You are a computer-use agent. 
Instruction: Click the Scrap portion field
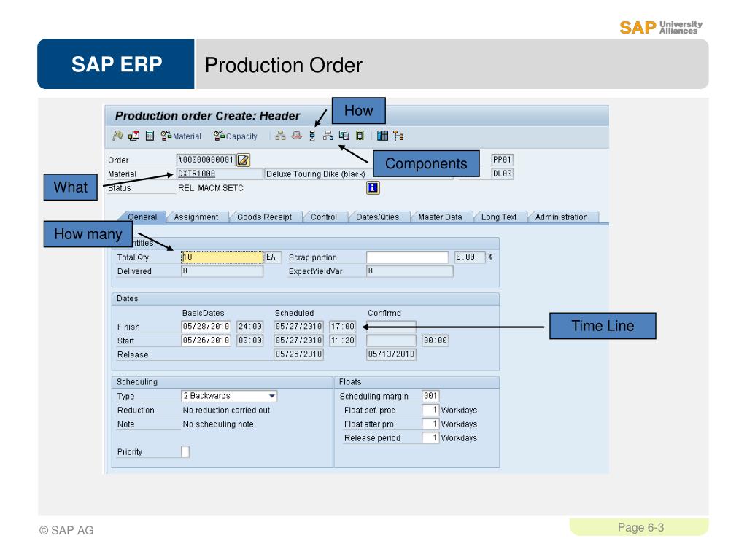point(407,257)
